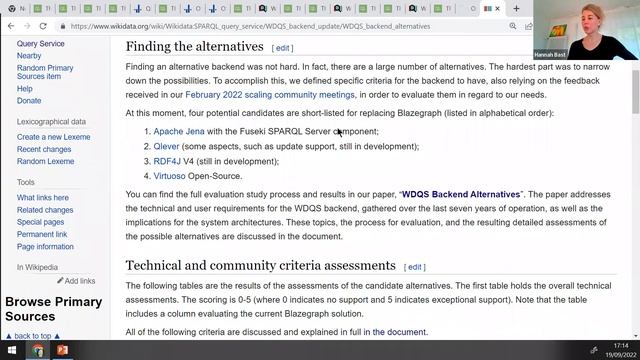The height and width of the screenshot is (360, 640).
Task: Open the 'in the document' link
Action: 394,332
